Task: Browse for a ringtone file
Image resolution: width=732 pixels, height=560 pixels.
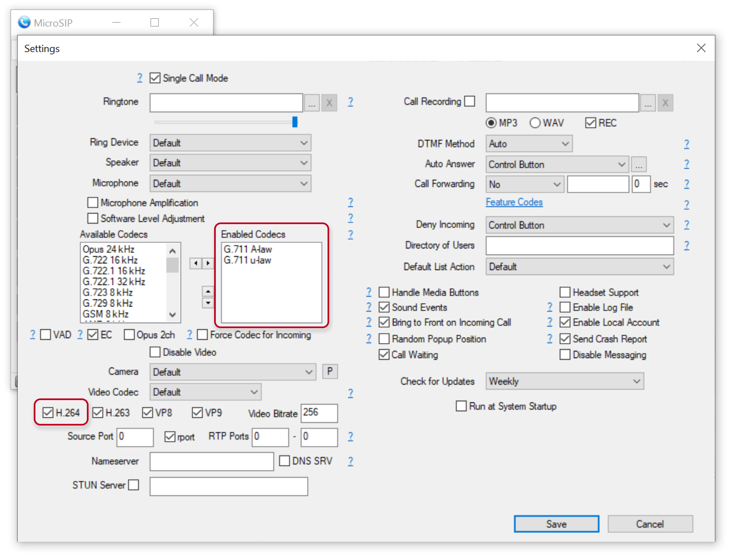Action: [312, 103]
